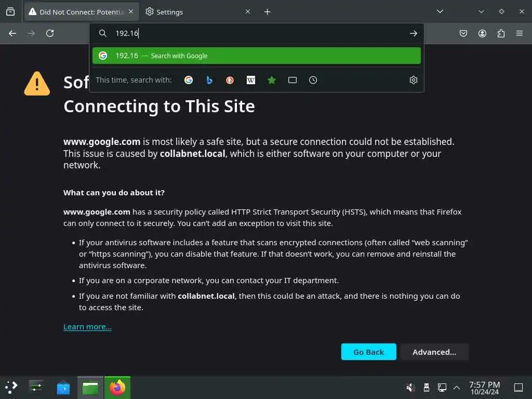Click the Go arrow in address bar

413,33
